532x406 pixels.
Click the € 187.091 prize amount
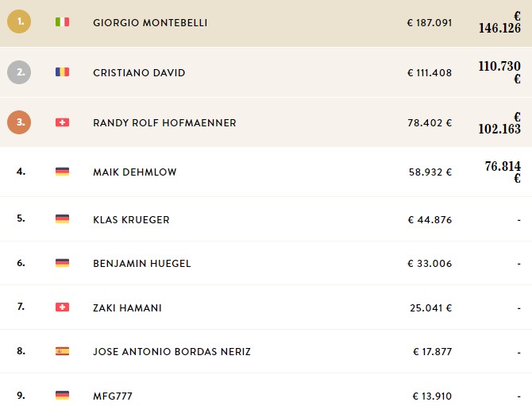point(430,23)
